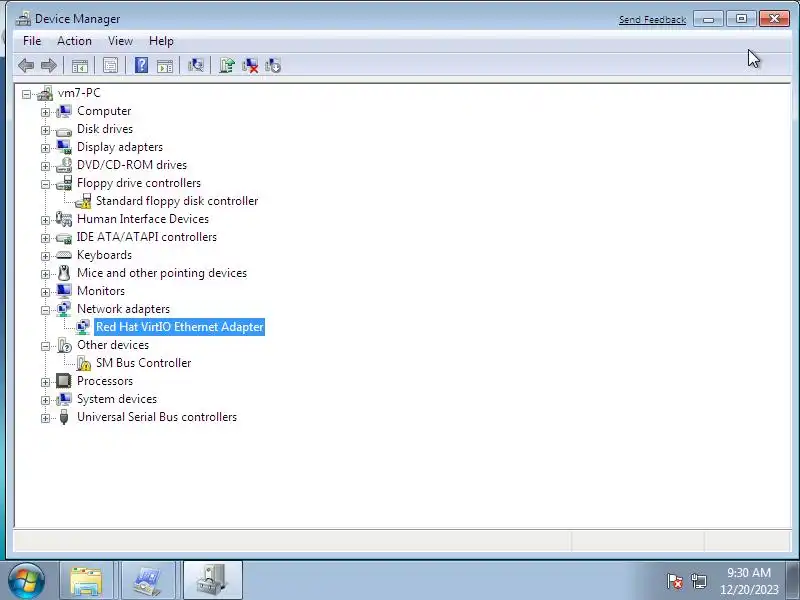Select the Disk drives label
This screenshot has height=600, width=800.
pos(105,129)
